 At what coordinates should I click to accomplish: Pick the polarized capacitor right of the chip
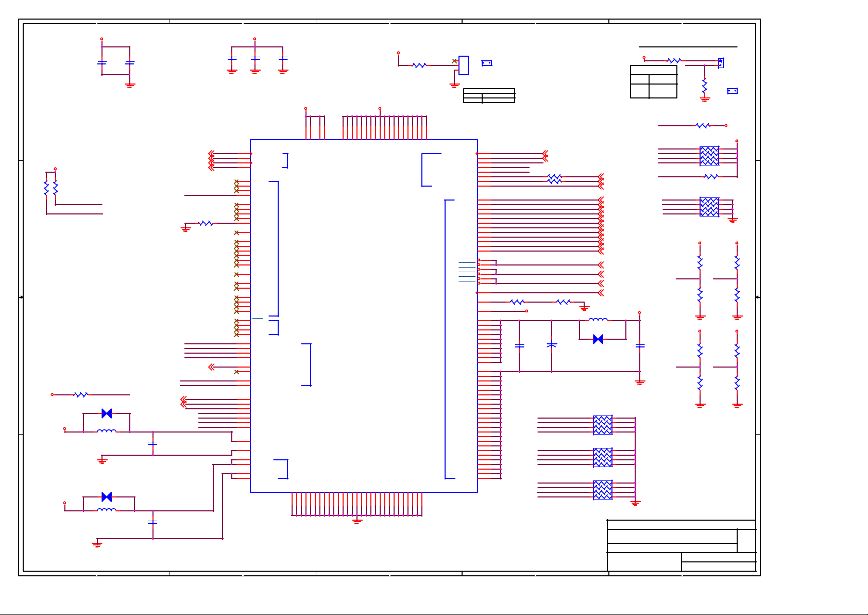(552, 344)
